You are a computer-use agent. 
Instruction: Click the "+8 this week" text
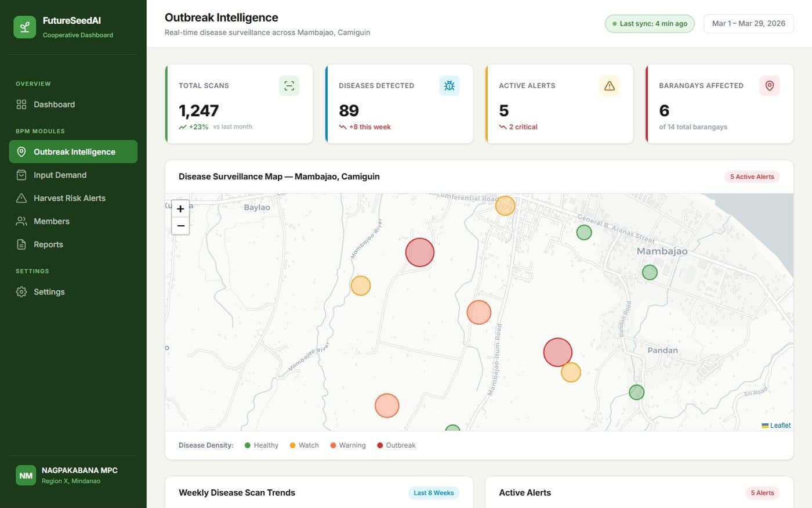(x=369, y=127)
